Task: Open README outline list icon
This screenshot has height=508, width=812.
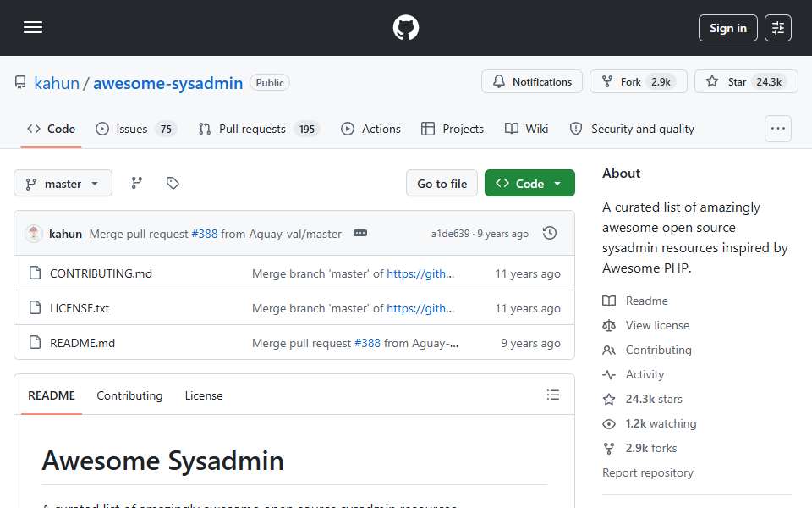Action: (552, 395)
